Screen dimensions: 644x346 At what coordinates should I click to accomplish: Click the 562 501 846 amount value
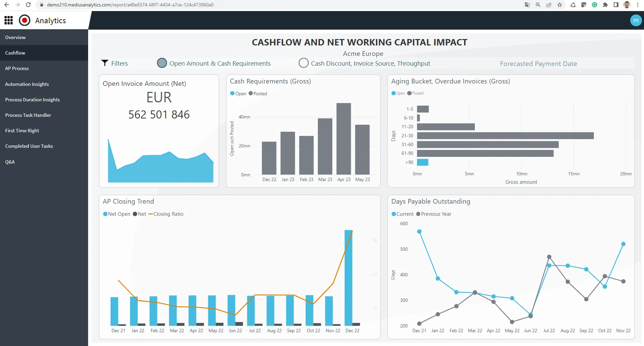click(x=159, y=114)
